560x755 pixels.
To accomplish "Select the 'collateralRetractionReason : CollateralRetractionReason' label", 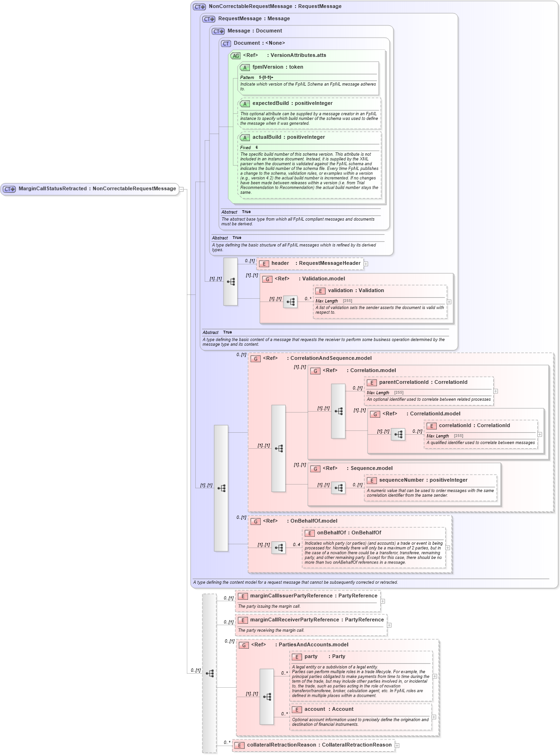I will point(319,745).
